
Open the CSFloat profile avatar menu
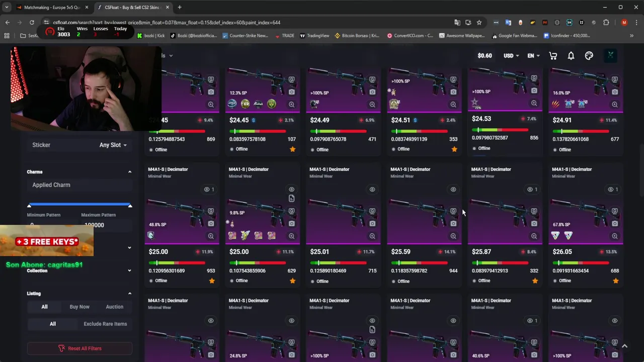[610, 55]
